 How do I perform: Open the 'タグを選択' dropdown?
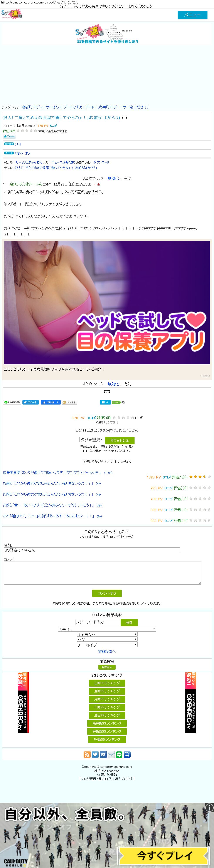click(x=91, y=439)
